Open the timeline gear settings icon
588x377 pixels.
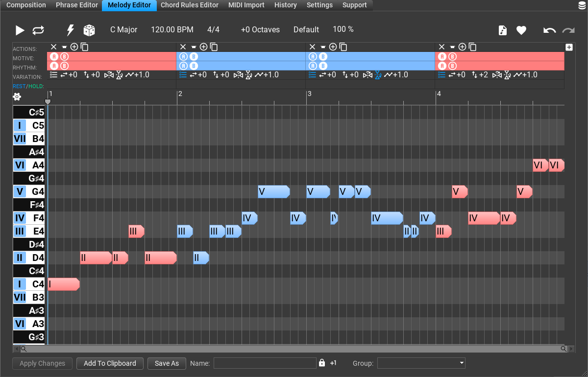(x=17, y=96)
